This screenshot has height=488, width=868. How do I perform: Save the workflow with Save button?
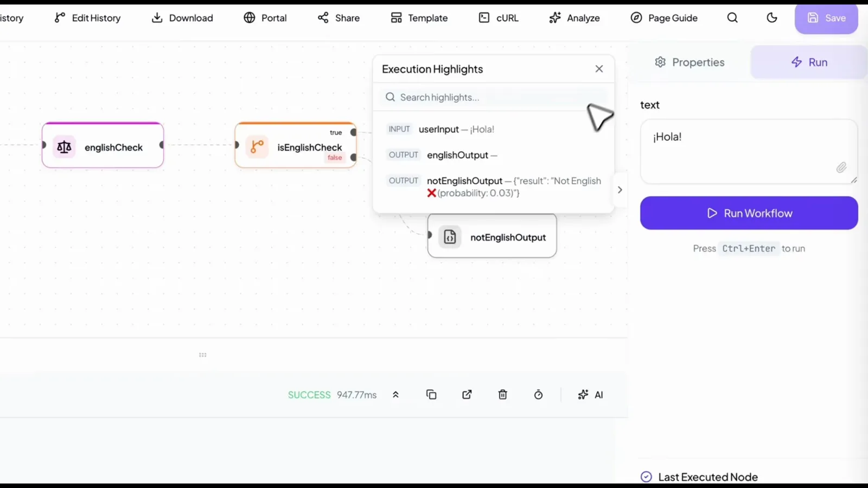coord(826,18)
